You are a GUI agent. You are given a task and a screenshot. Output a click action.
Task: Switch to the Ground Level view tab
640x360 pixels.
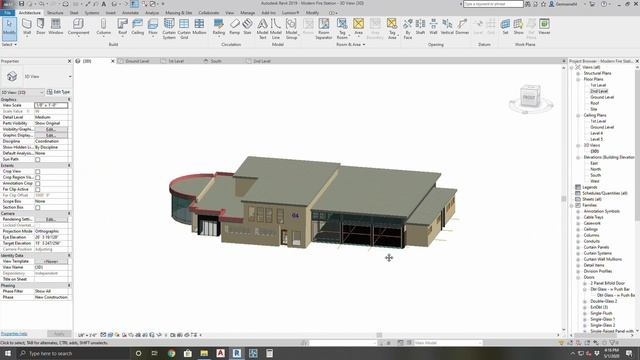click(x=137, y=61)
